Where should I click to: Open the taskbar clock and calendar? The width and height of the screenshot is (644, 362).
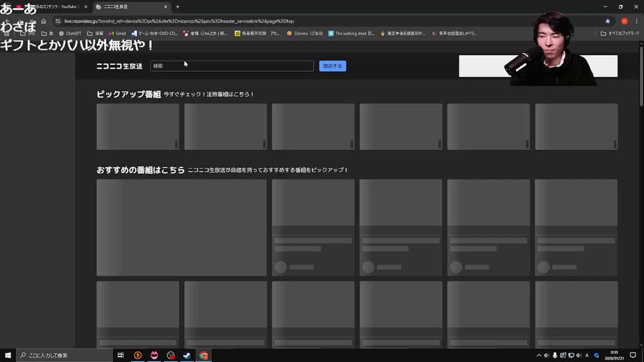click(x=614, y=355)
